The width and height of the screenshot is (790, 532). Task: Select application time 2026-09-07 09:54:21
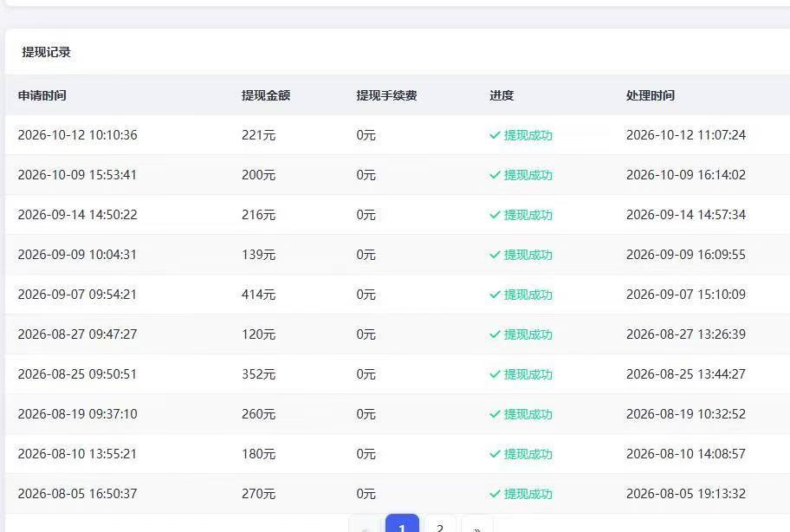77,295
